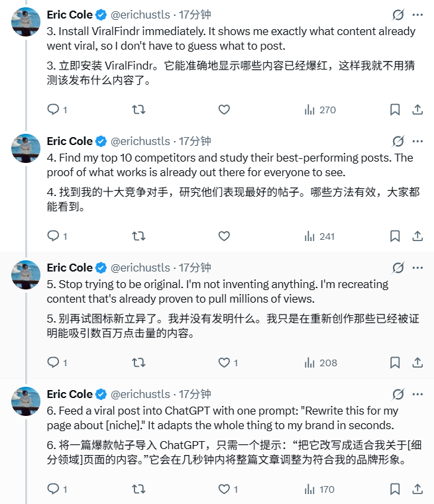Open Grok explain icon on tweet 5
Image resolution: width=434 pixels, height=504 pixels.
(x=398, y=268)
